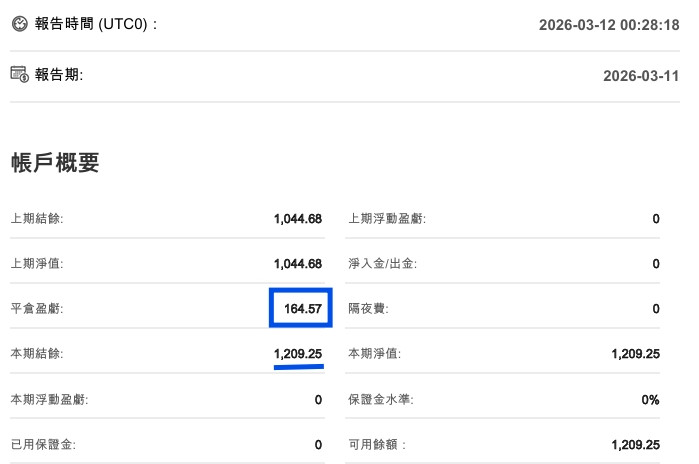Select the 本期浮動盈虧 label

[49, 400]
